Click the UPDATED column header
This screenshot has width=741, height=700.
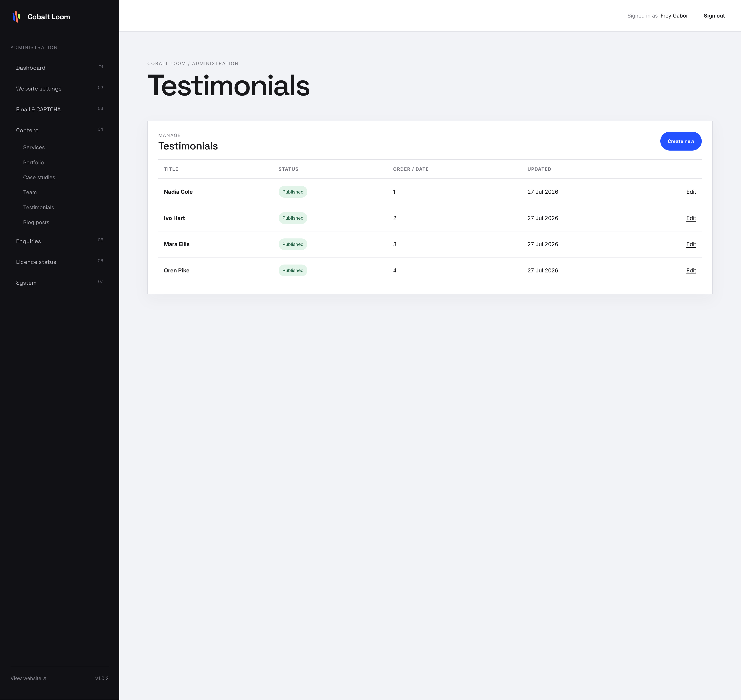point(539,169)
